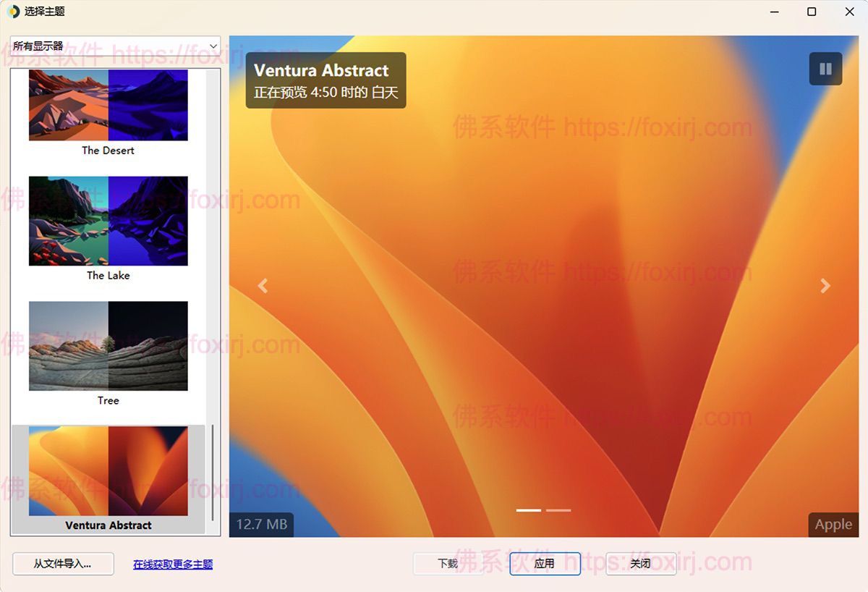Click the WinDynamicDesktop app icon in titlebar

point(13,12)
